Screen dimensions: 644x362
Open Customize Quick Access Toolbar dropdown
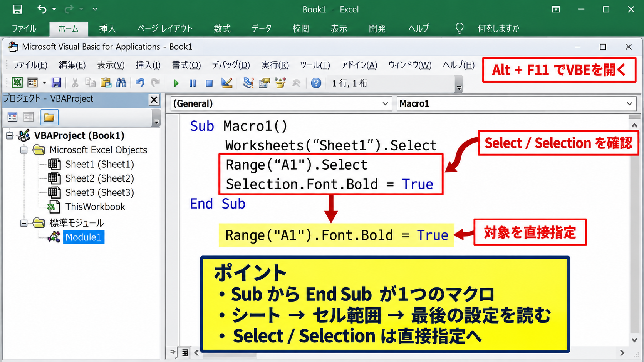click(95, 9)
